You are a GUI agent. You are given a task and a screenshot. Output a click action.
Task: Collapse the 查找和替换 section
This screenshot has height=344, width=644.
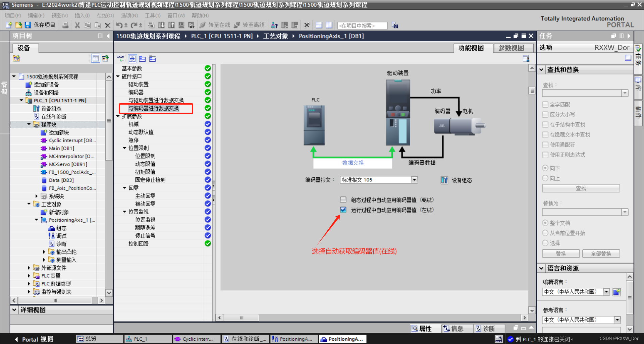[541, 70]
